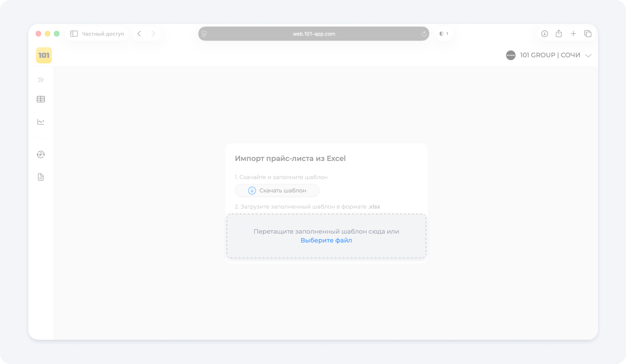Viewport: 626px width, 364px height.
Task: Show the tab overview
Action: click(588, 34)
